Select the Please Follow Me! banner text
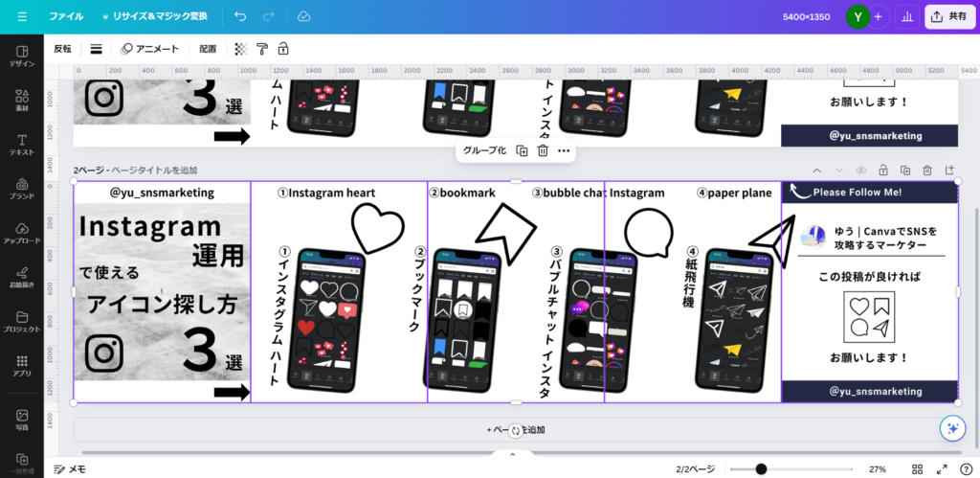980x478 pixels. click(857, 193)
